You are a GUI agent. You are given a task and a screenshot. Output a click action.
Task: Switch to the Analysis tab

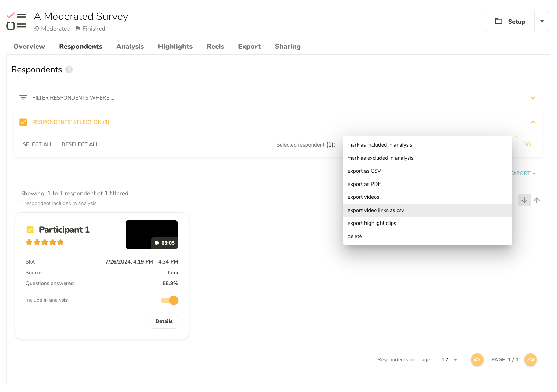(130, 47)
